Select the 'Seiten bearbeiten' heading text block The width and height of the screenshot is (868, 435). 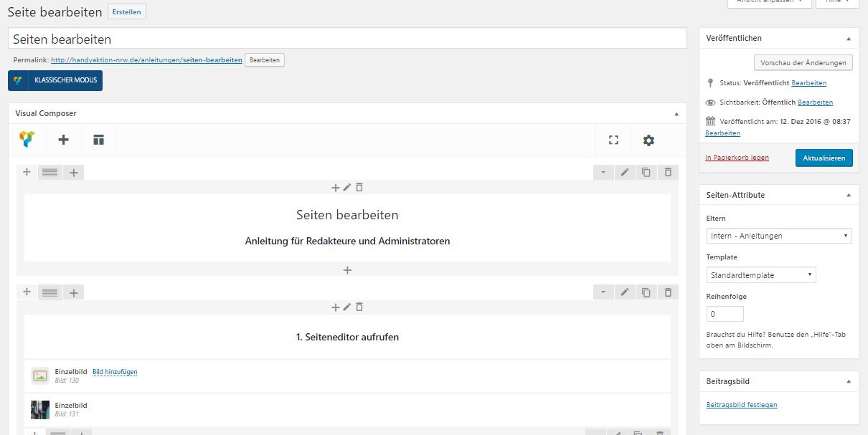pyautogui.click(x=347, y=215)
